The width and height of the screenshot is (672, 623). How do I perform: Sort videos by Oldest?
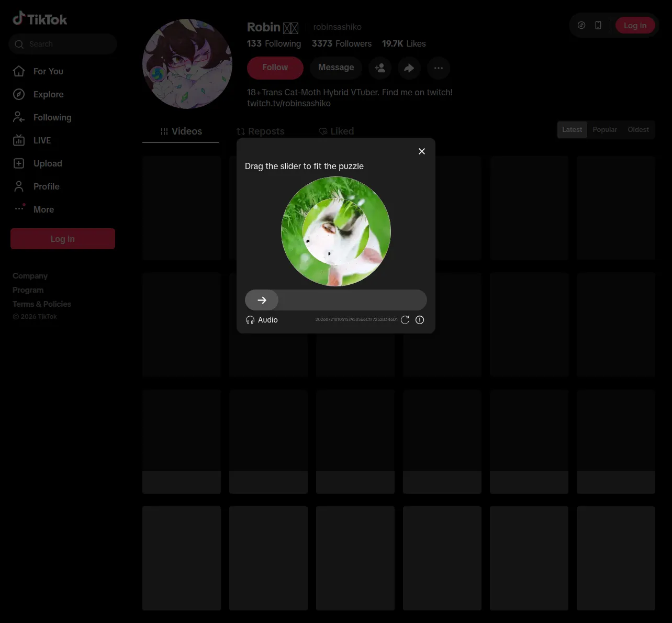point(638,130)
